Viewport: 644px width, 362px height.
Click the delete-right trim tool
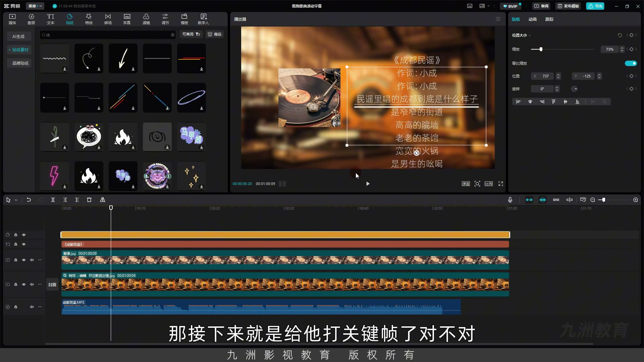77,200
